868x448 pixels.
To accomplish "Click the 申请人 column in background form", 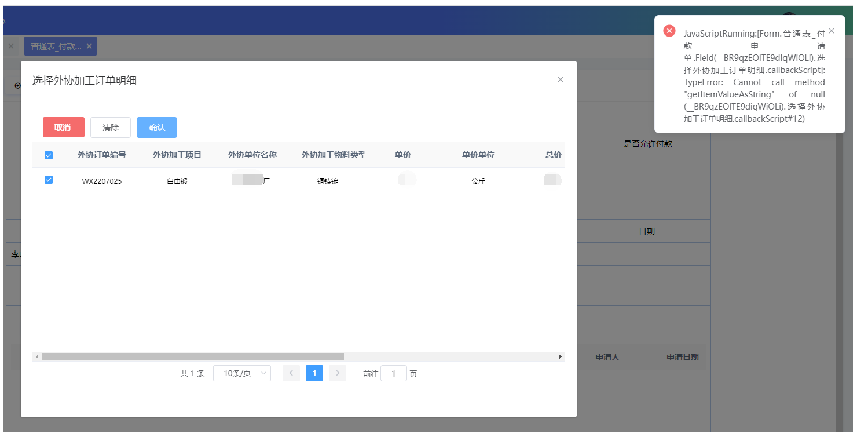I will click(607, 357).
